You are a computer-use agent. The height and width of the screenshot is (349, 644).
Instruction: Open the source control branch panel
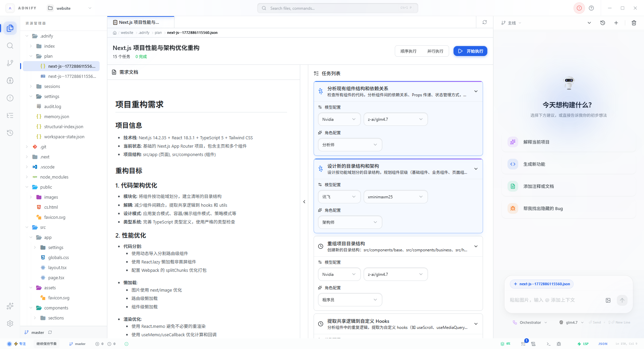coord(10,63)
